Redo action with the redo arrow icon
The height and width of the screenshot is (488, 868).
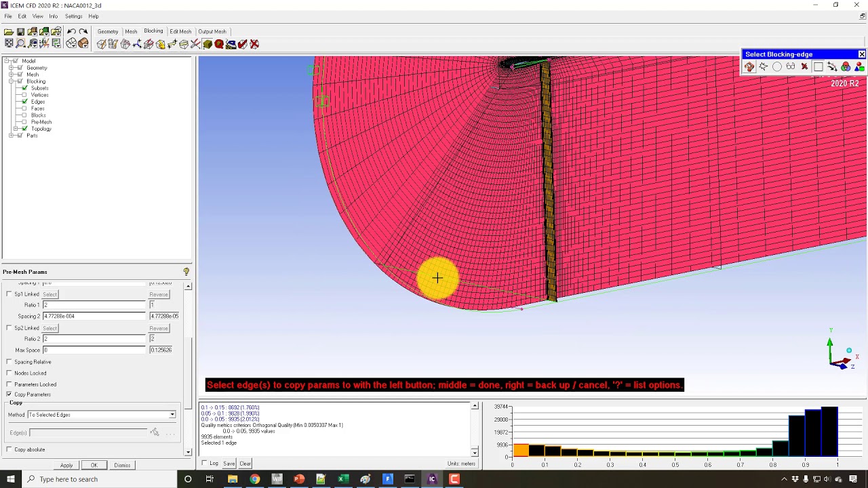click(x=83, y=31)
